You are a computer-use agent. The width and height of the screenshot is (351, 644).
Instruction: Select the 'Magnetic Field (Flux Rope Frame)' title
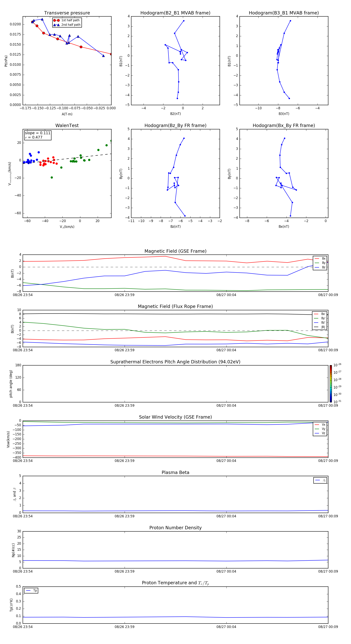175,307
